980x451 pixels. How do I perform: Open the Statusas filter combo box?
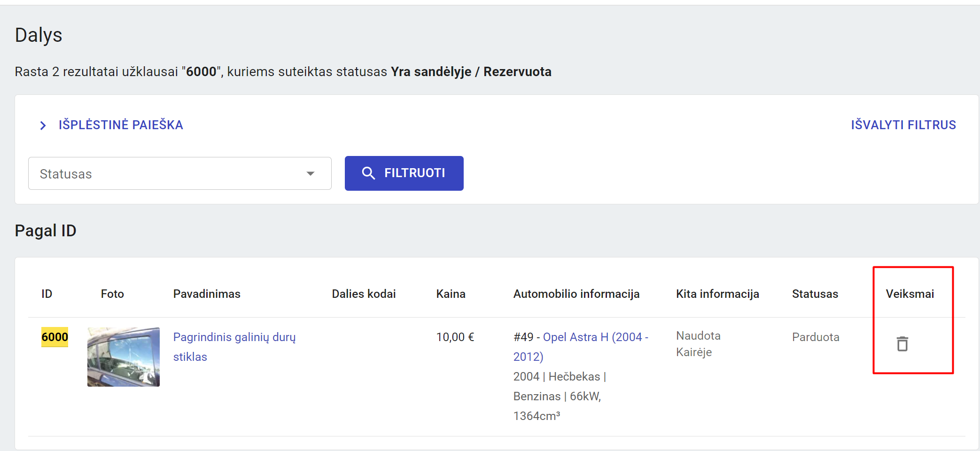[169, 174]
